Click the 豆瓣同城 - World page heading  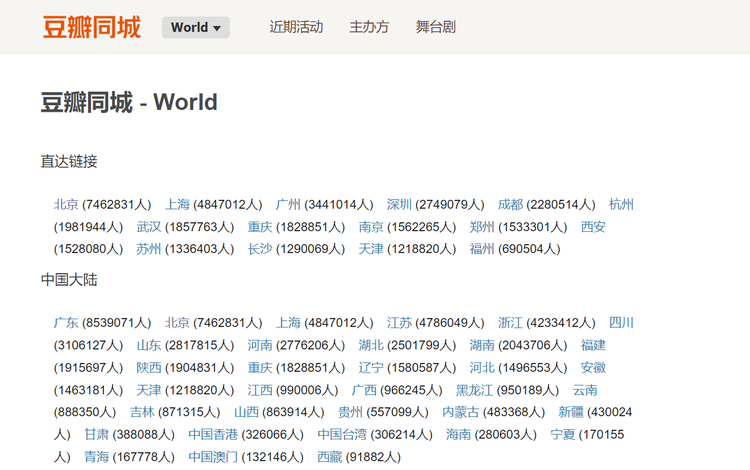point(129,102)
